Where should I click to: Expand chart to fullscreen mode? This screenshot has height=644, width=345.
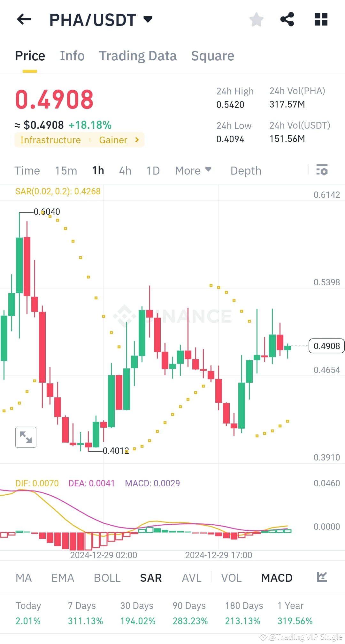tap(26, 437)
